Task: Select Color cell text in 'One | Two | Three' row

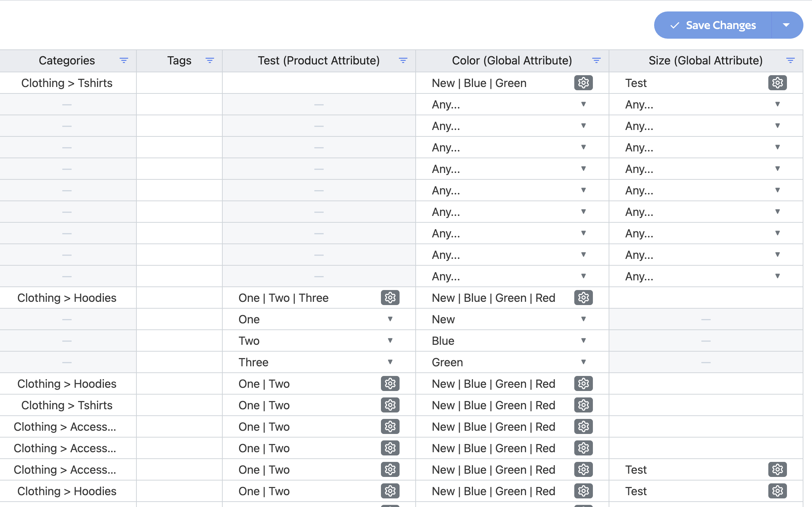Action: [x=494, y=298]
